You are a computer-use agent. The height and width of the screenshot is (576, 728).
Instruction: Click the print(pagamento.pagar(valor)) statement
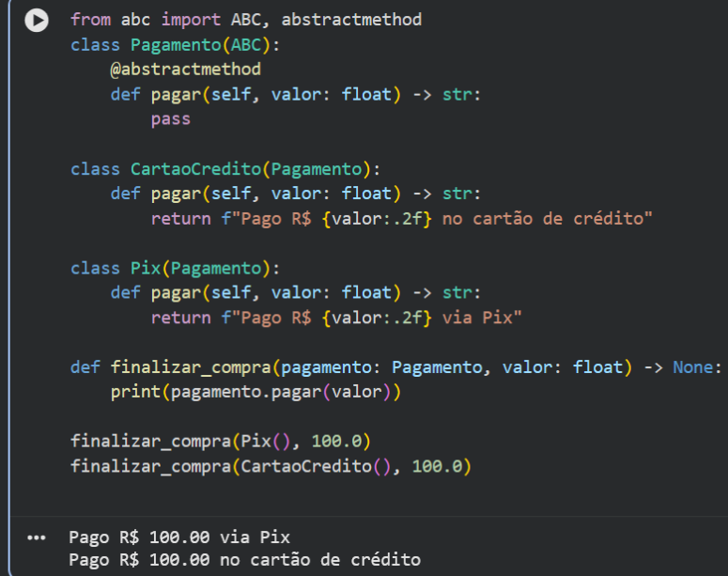pyautogui.click(x=256, y=392)
